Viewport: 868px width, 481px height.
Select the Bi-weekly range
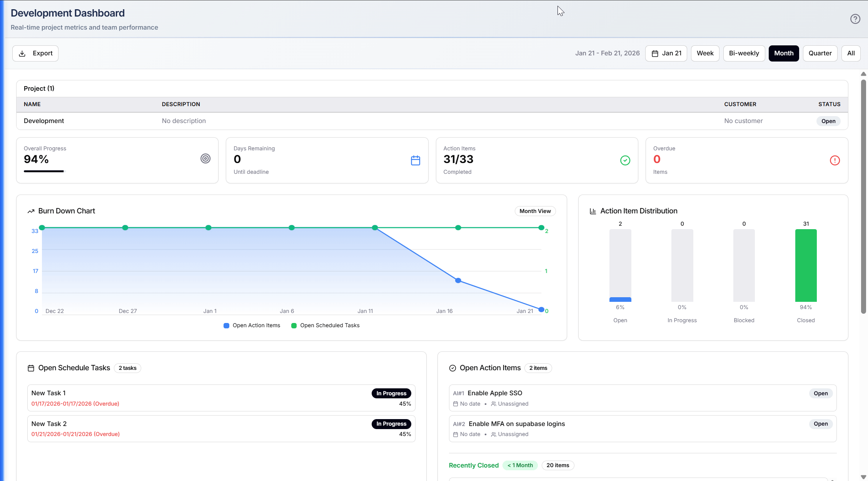744,53
